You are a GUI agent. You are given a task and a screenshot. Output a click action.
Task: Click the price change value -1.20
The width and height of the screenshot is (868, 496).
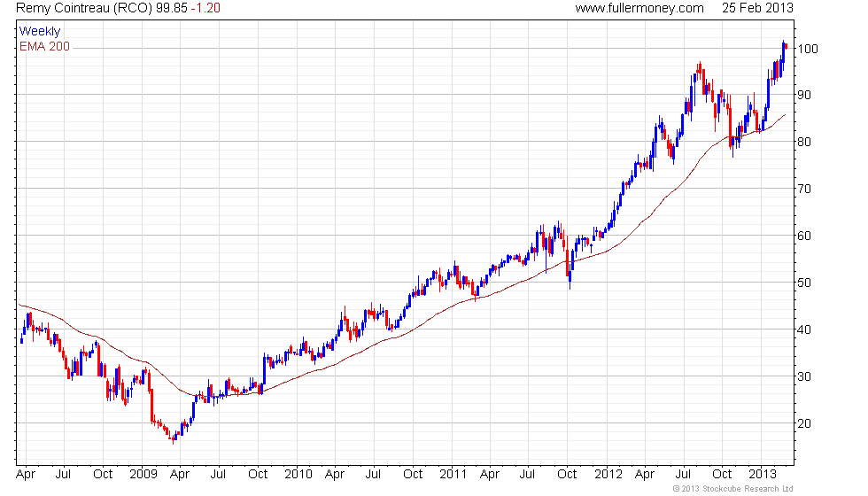coord(205,8)
